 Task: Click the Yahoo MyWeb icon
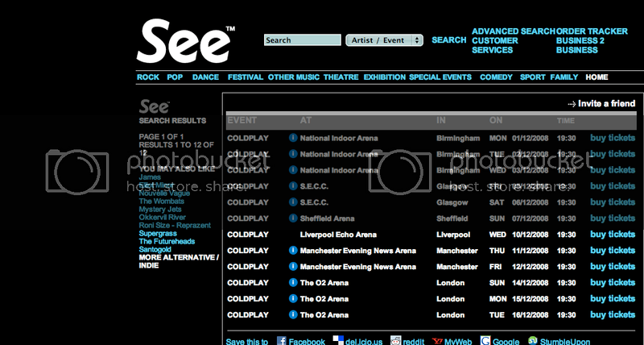pos(437,341)
